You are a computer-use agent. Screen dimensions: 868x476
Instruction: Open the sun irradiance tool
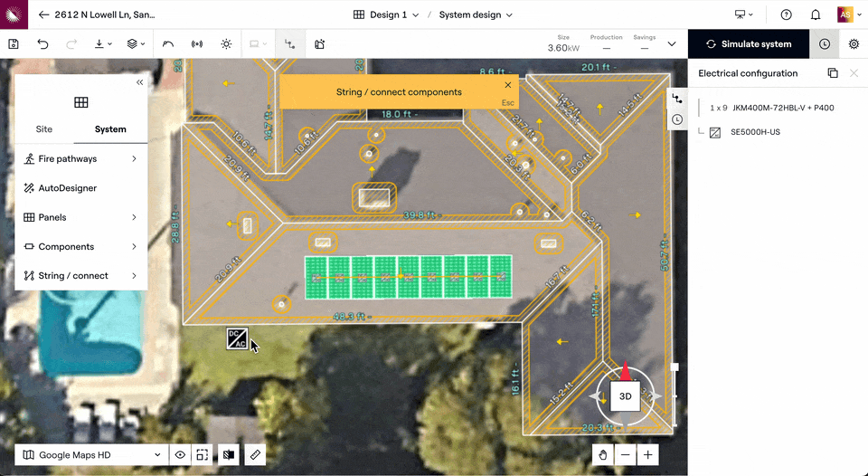(226, 43)
